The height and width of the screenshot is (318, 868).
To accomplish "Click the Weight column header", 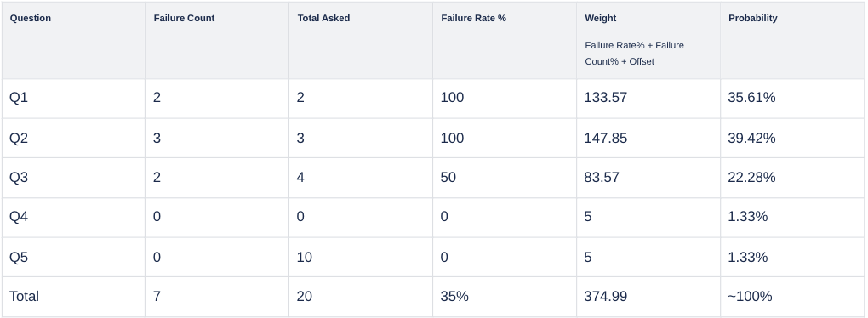I will (x=601, y=18).
